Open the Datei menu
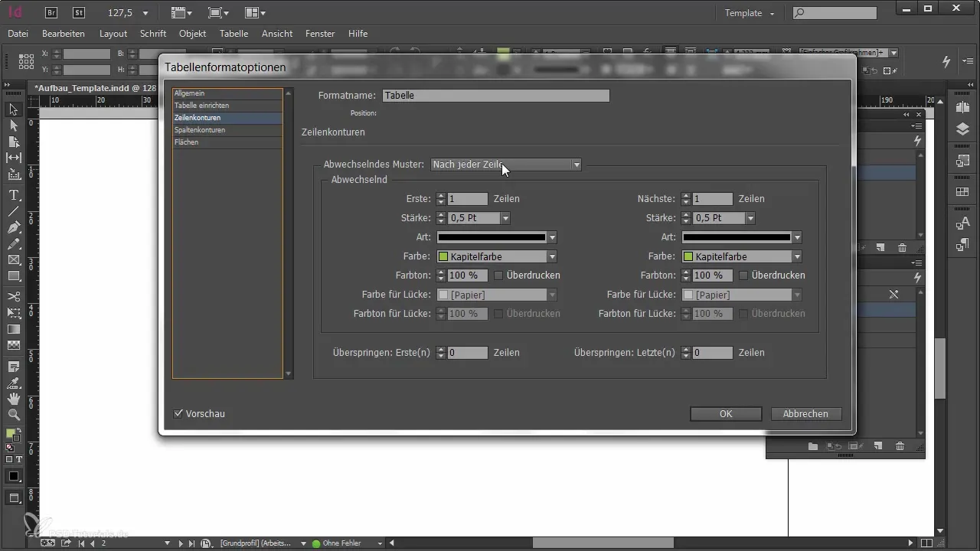Image resolution: width=980 pixels, height=551 pixels. [18, 34]
